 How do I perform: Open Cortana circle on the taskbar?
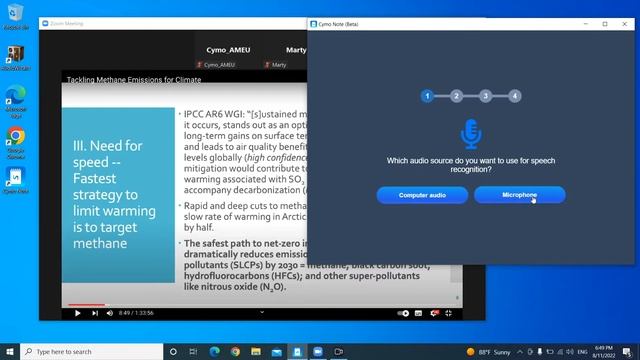(173, 351)
